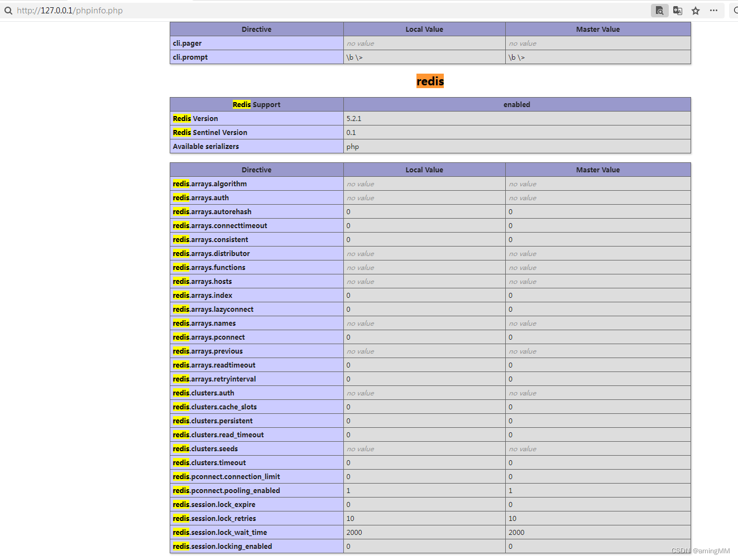
Task: Click redis.arrays.auth directive
Action: (x=201, y=198)
